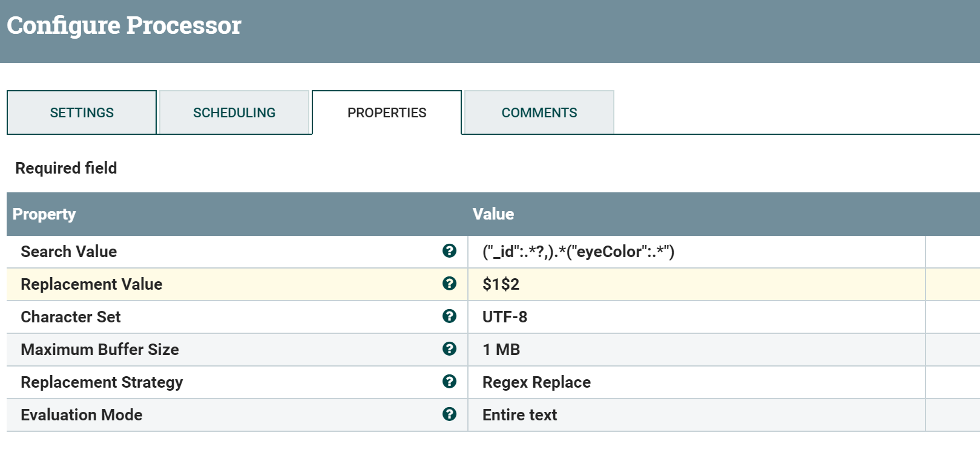Switch to the Scheduling tab
Image resolution: width=980 pixels, height=450 pixels.
(x=234, y=113)
